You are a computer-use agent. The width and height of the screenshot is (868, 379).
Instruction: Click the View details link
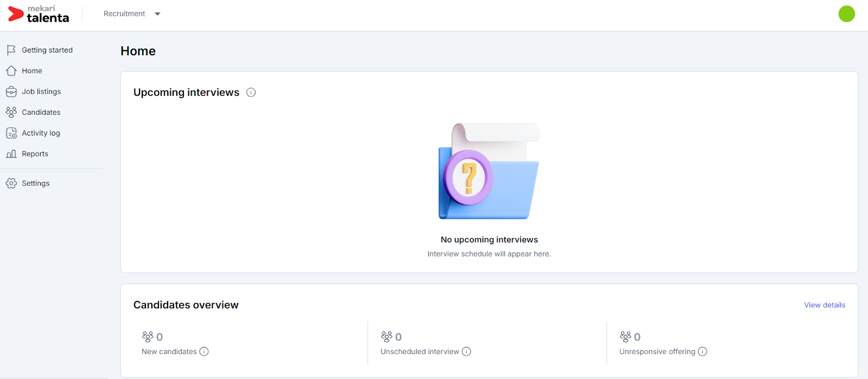[x=824, y=305]
